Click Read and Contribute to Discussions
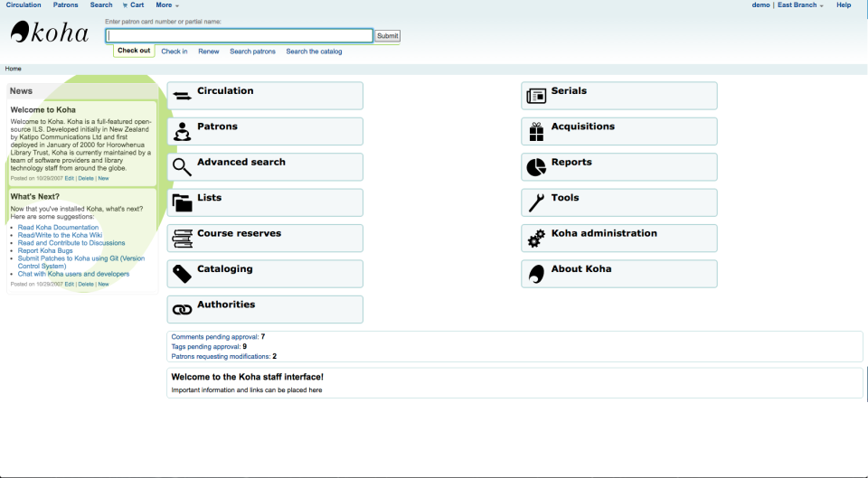 click(71, 243)
